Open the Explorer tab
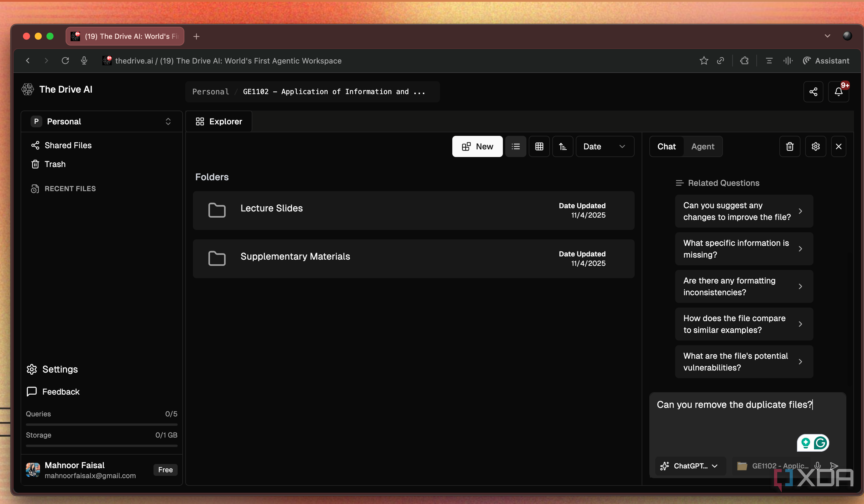 [x=219, y=121]
